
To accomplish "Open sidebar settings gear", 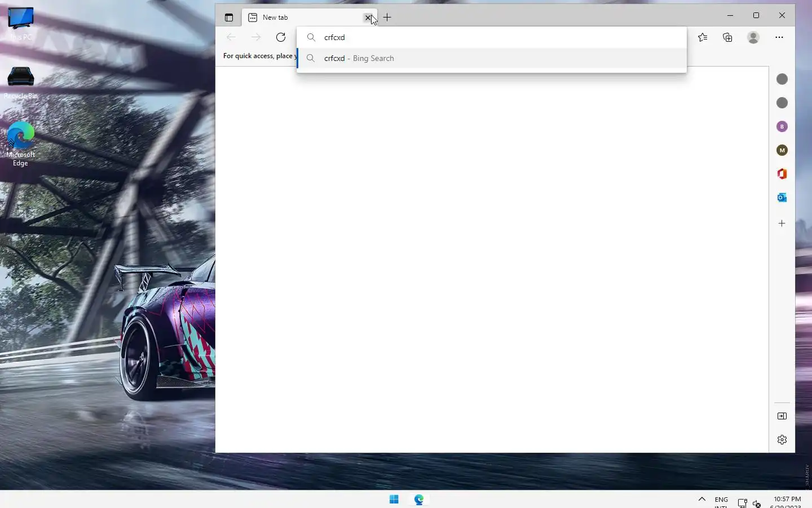I will (782, 440).
